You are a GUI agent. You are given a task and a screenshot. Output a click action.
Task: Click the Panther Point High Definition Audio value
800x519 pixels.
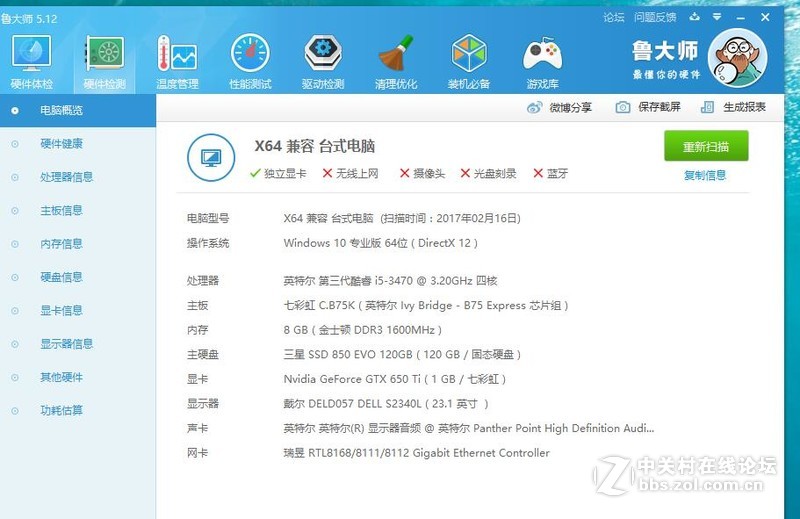(469, 428)
